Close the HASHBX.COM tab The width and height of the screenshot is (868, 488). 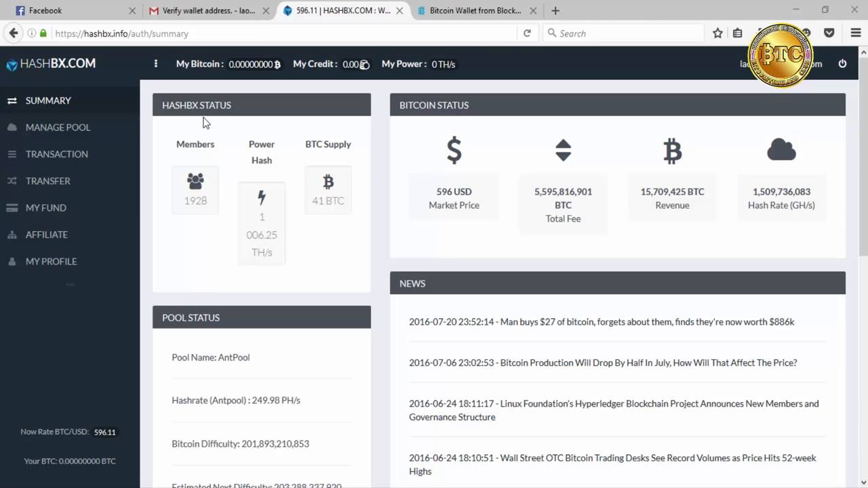400,11
